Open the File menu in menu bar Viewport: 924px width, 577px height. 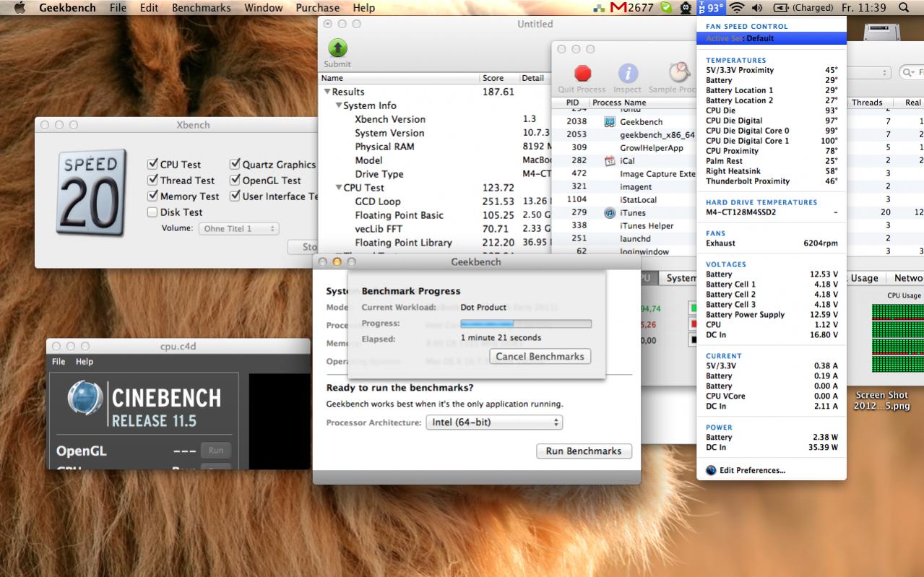click(x=118, y=8)
